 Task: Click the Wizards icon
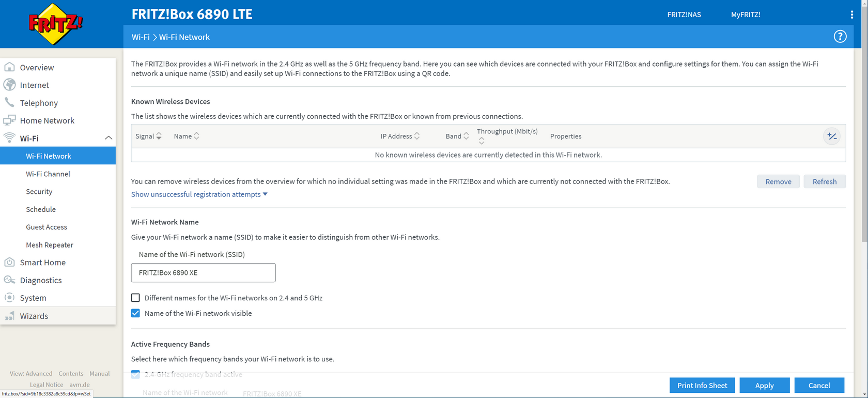pos(9,316)
